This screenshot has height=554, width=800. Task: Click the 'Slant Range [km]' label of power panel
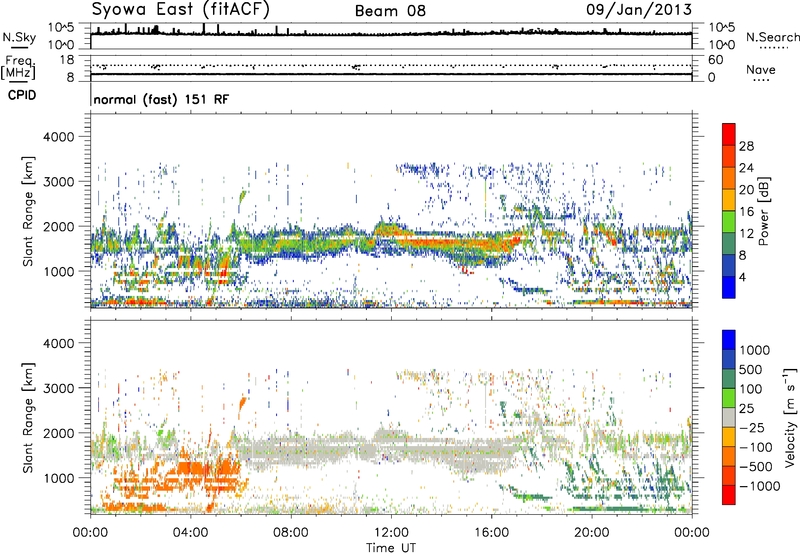pos(28,211)
